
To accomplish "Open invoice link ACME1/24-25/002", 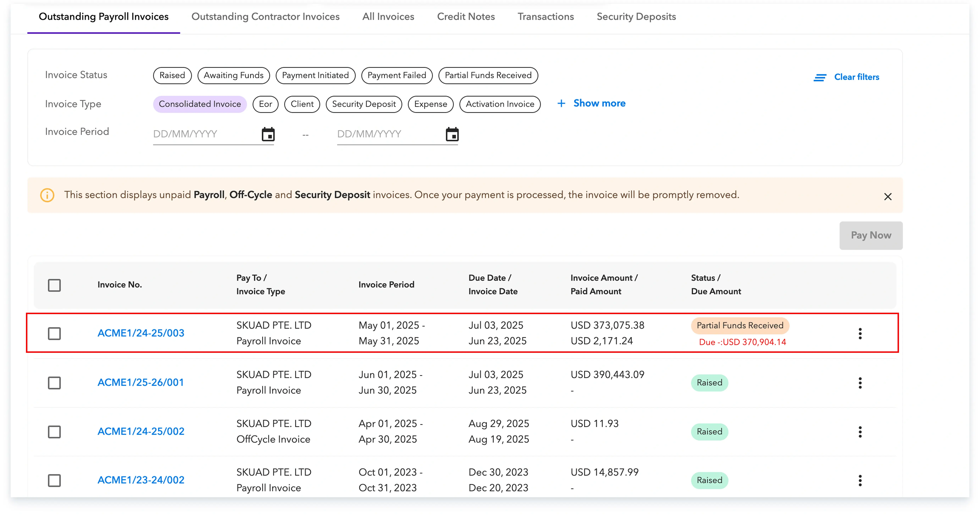I will tap(141, 431).
